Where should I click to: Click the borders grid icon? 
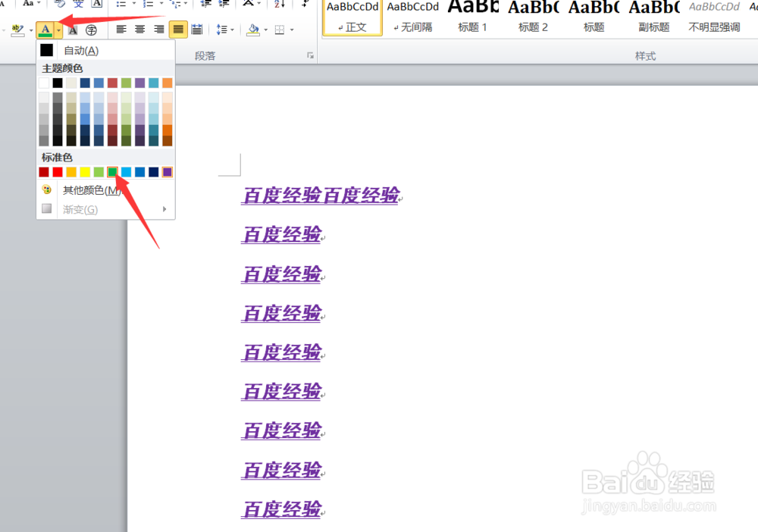click(280, 30)
